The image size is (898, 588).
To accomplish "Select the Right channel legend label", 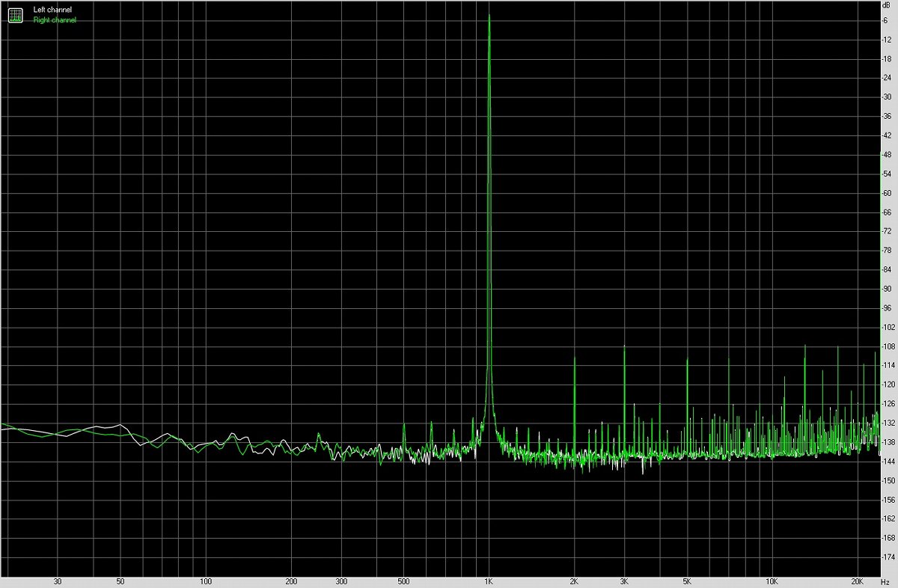I will 55,20.
